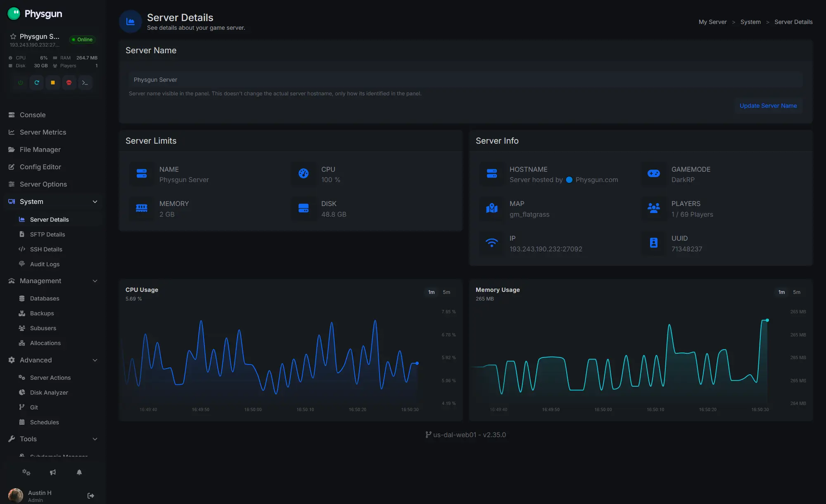Click the Update Server Name button

[x=768, y=106]
